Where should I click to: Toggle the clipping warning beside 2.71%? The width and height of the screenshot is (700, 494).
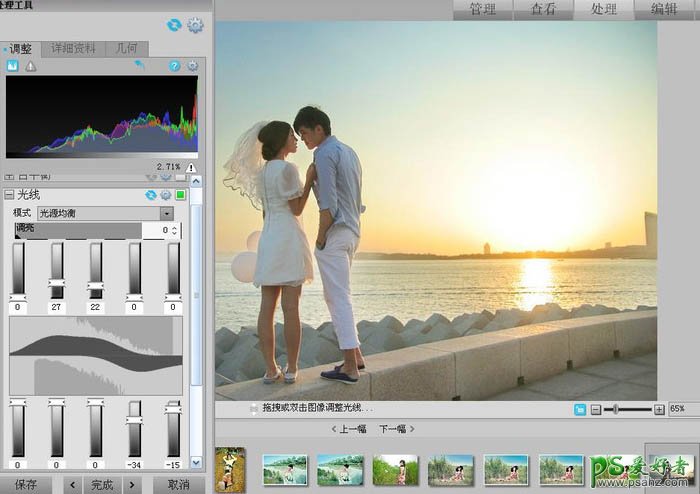[190, 167]
